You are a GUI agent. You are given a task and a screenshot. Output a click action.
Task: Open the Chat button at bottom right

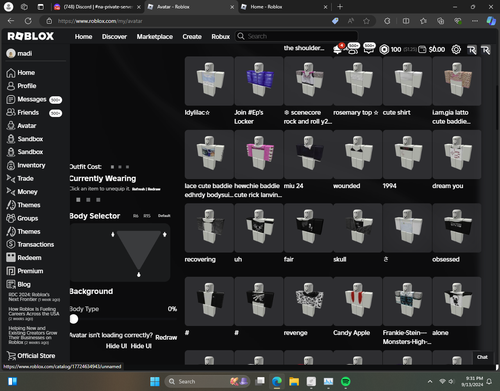[482, 357]
